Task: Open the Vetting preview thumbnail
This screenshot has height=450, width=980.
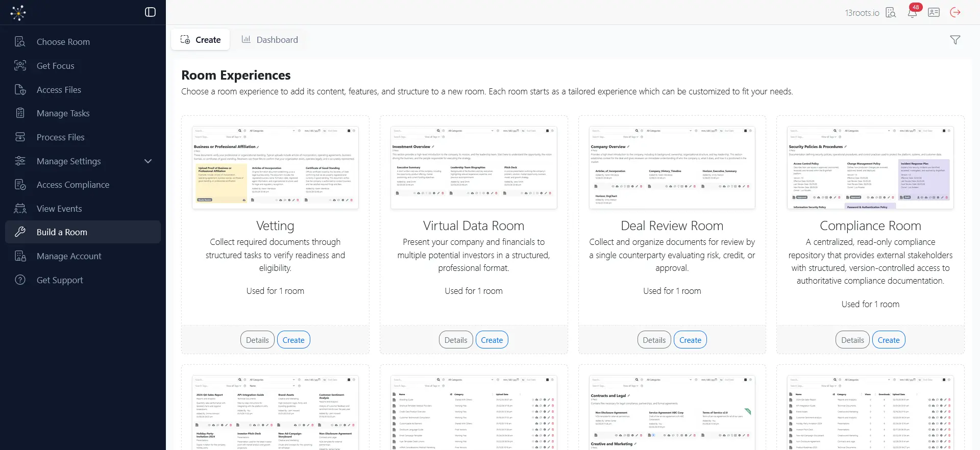Action: 276,168
